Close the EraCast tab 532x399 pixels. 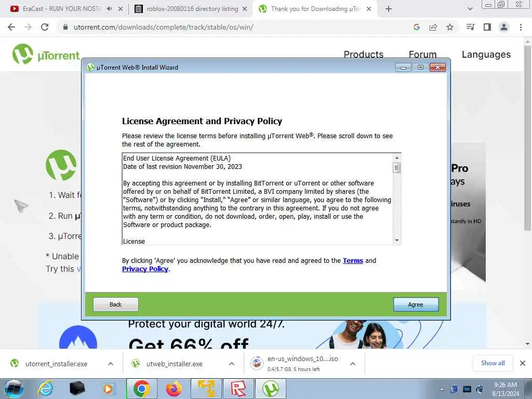coord(121,9)
